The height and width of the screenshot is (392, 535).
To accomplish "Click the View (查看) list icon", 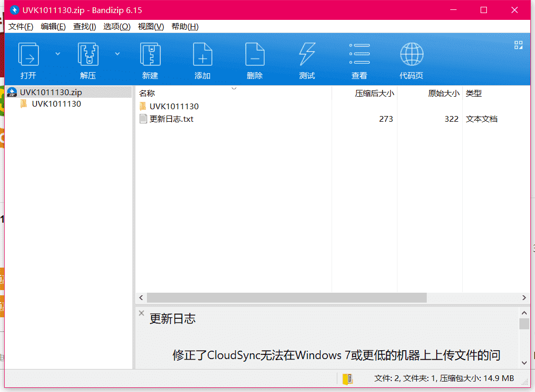I will [359, 54].
